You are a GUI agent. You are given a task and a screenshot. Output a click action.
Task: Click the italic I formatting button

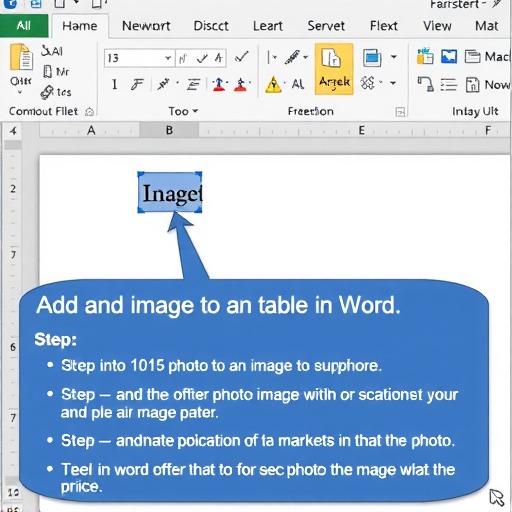[x=114, y=84]
